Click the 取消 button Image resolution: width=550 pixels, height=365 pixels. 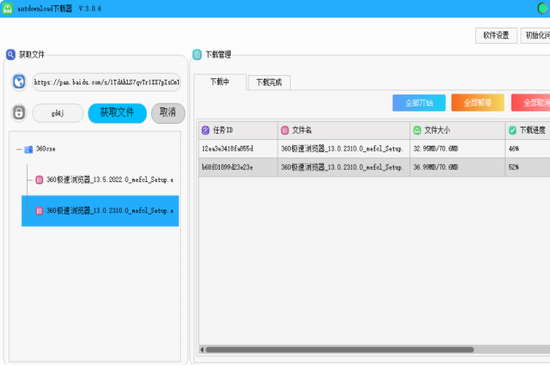(x=168, y=113)
